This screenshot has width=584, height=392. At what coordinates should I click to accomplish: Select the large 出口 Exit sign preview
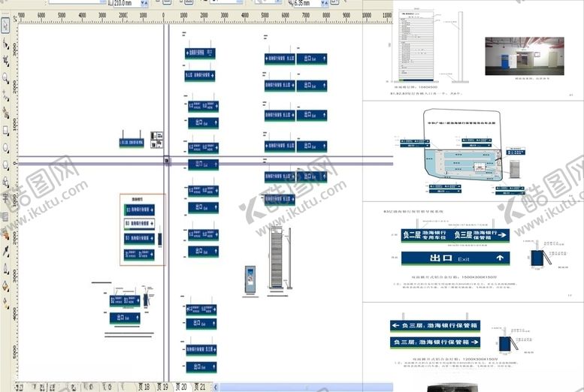[455, 258]
